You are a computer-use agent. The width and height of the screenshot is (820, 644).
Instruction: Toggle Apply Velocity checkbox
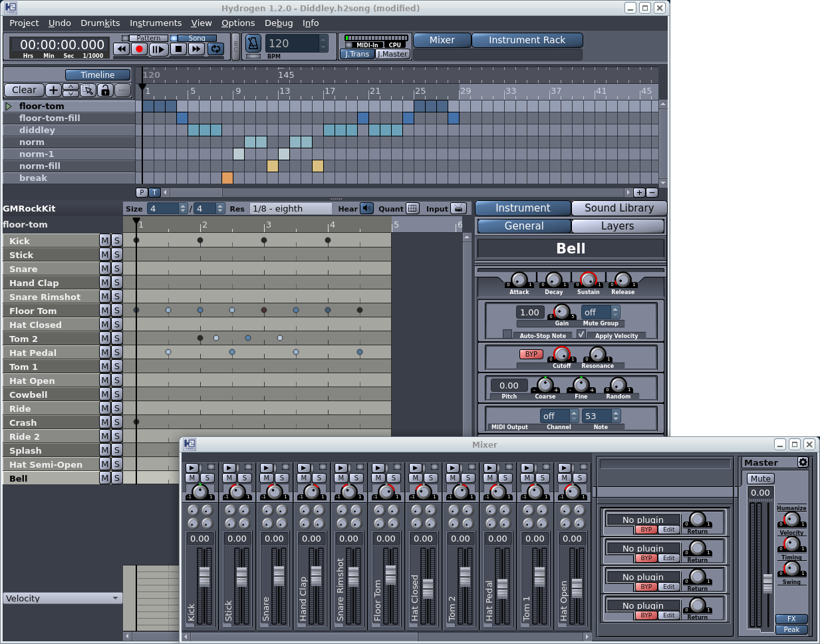pyautogui.click(x=581, y=334)
